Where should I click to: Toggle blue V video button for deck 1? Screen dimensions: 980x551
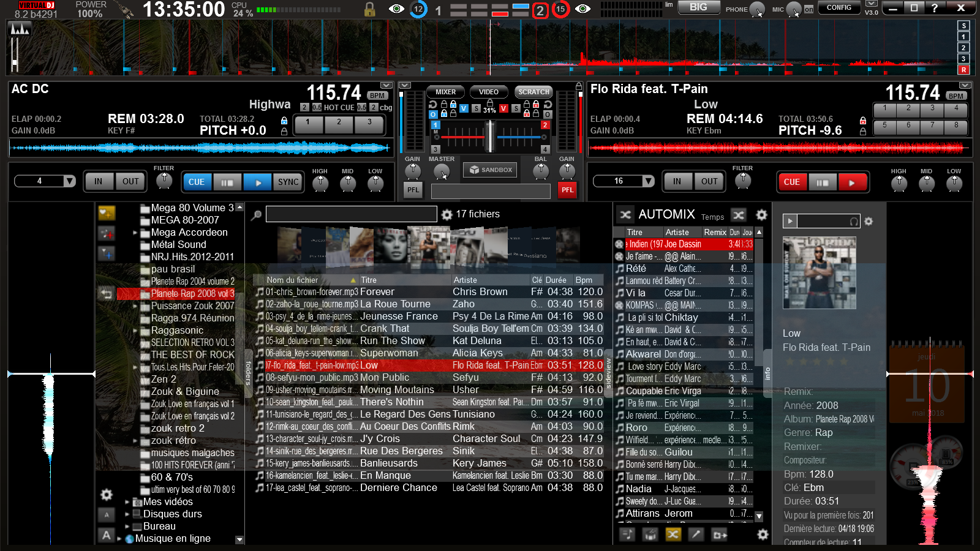pos(464,108)
